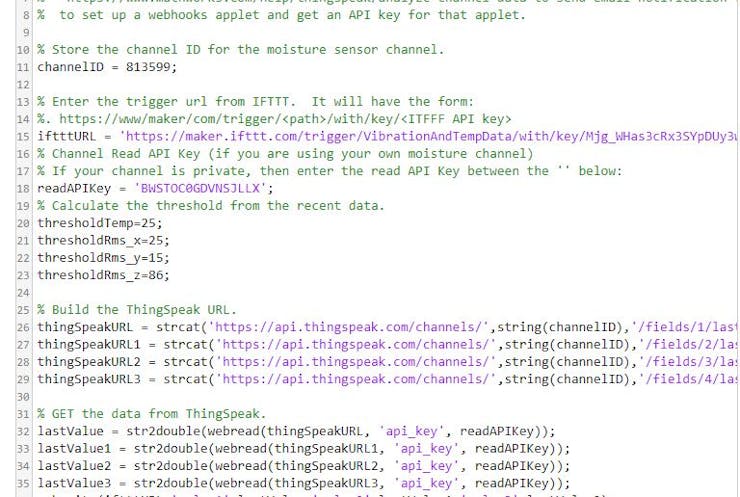Click lastValue3 variable on line 35
This screenshot has height=497, width=740.
[74, 484]
